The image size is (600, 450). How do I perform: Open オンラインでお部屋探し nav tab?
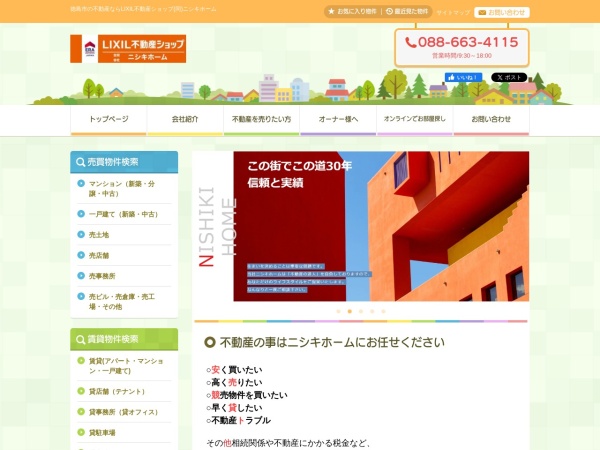pos(415,120)
